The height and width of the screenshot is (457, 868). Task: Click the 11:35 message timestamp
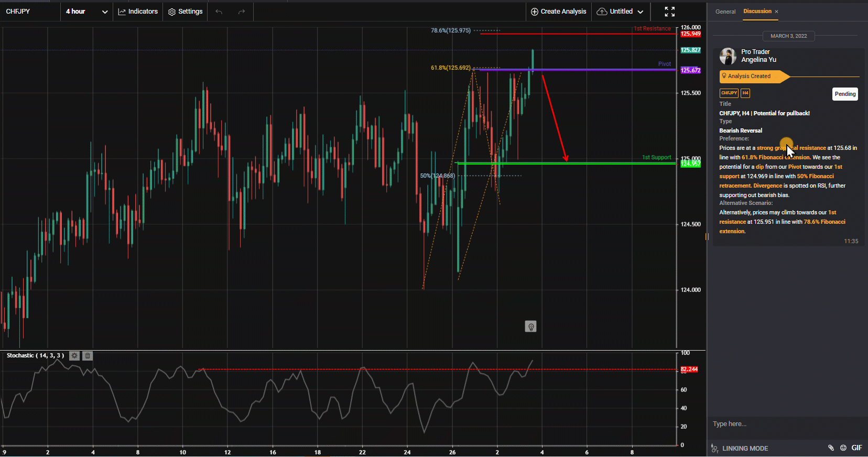click(851, 242)
